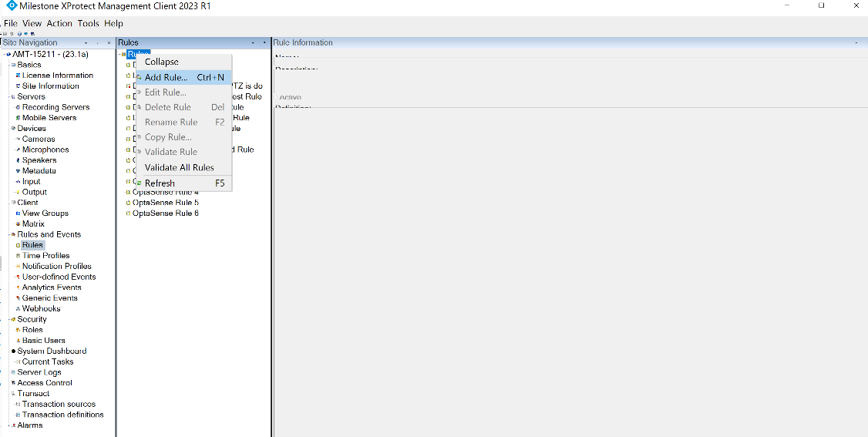Click the Milestone XProtect logo in title bar
The image size is (868, 437).
coord(11,6)
